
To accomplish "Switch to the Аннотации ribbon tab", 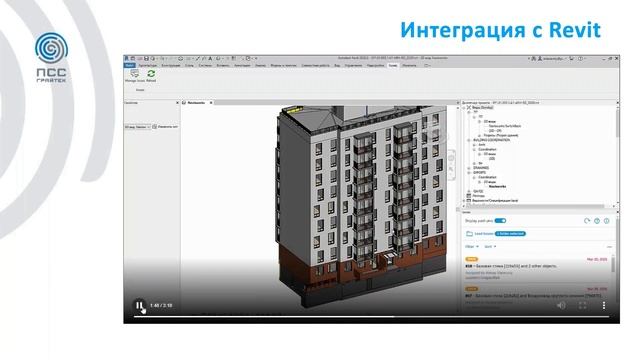I will pyautogui.click(x=242, y=65).
